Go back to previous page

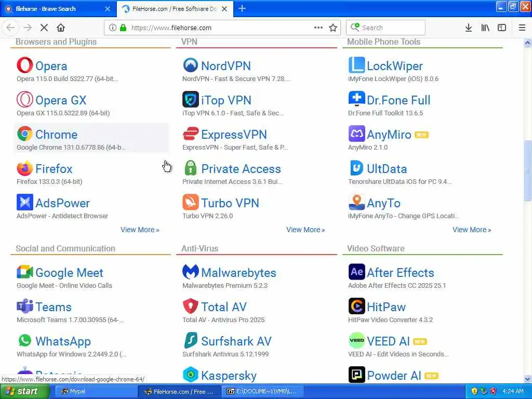point(10,28)
